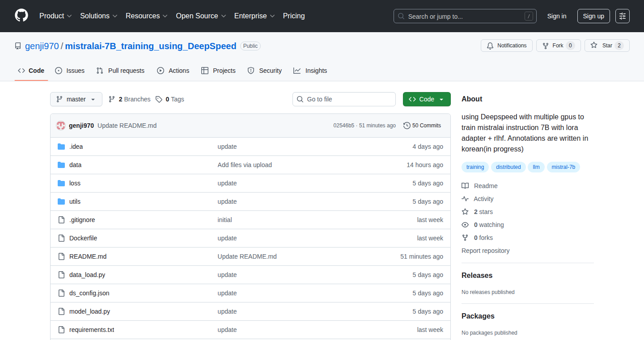Open genji970 user profile link
The image size is (644, 340).
(42, 46)
